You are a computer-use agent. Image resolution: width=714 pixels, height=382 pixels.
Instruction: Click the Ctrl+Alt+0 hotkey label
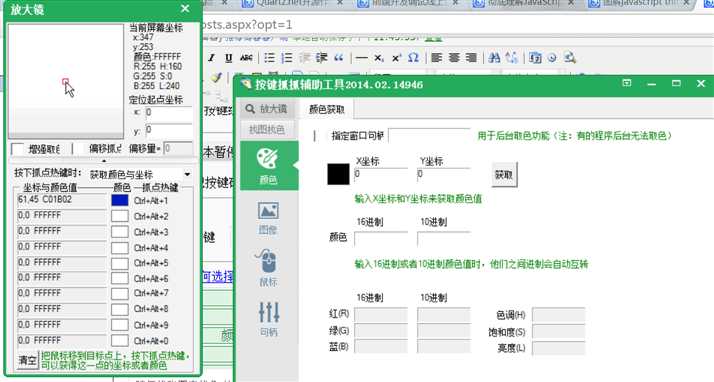click(151, 341)
